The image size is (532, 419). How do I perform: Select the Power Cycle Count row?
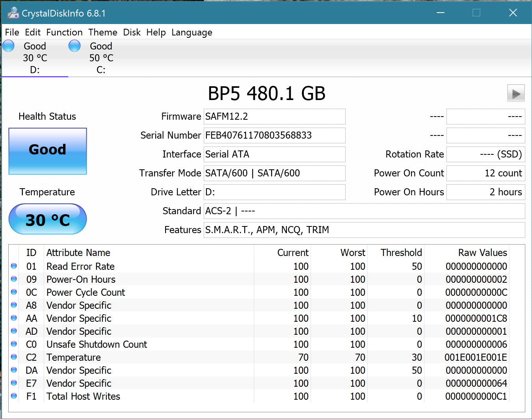click(x=86, y=293)
